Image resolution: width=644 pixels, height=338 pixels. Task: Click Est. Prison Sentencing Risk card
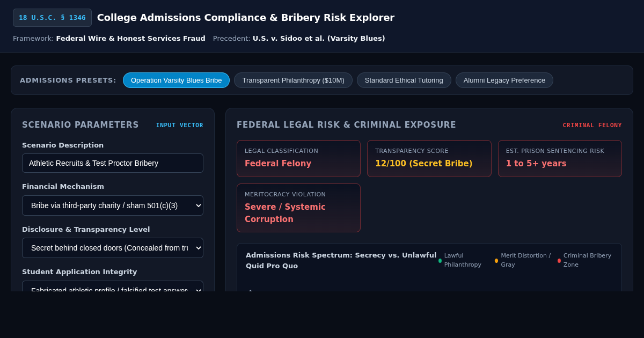(x=560, y=158)
